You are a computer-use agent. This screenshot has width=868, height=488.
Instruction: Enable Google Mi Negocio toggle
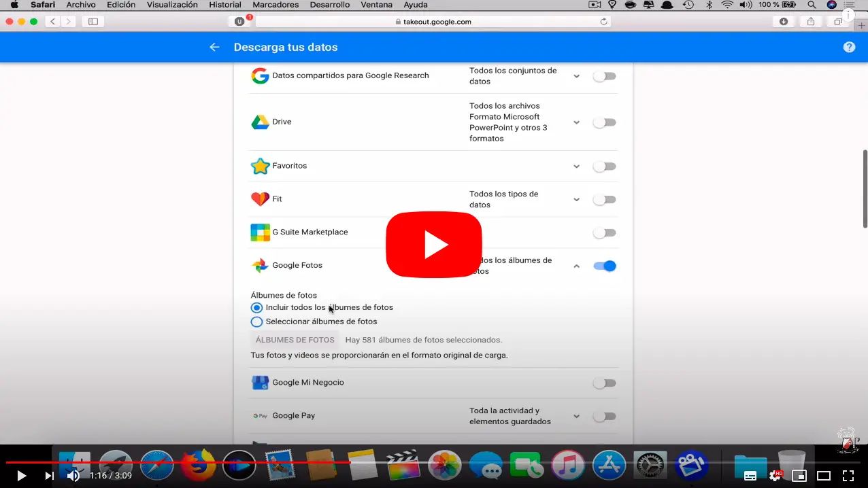click(604, 383)
